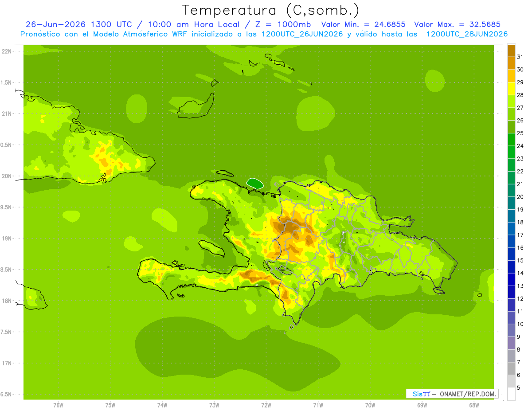The width and height of the screenshot is (532, 411).
Task: Click the '75W' longitude axis label
Action: click(x=110, y=405)
